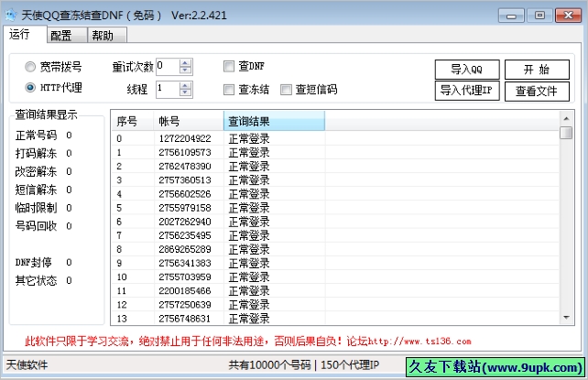Focus the 线程 input field

168,90
